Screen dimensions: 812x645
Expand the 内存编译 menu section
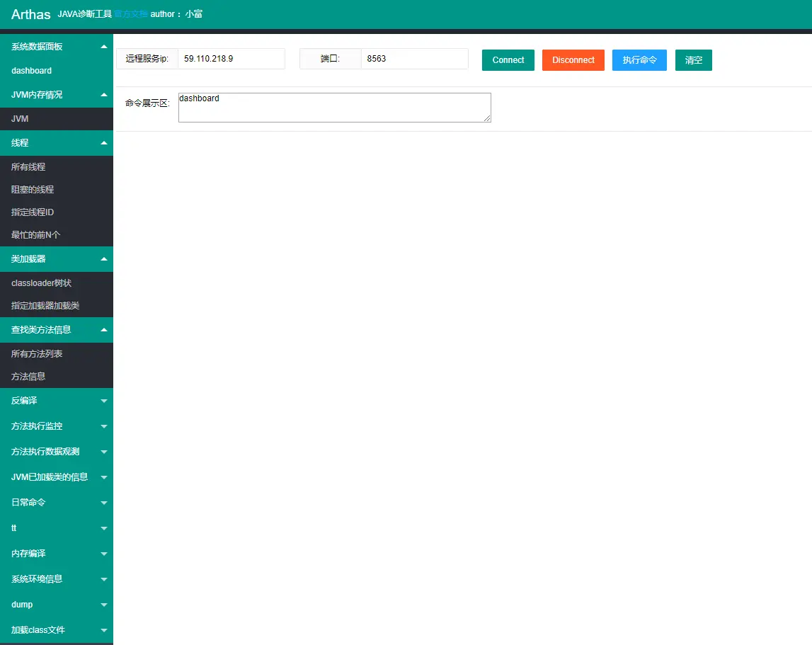coord(57,553)
